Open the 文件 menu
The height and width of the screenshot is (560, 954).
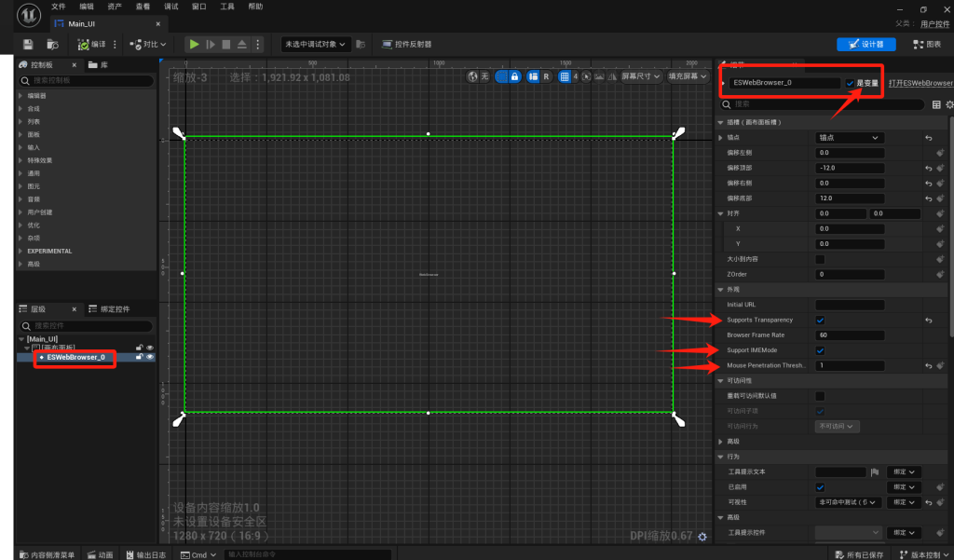coord(59,7)
